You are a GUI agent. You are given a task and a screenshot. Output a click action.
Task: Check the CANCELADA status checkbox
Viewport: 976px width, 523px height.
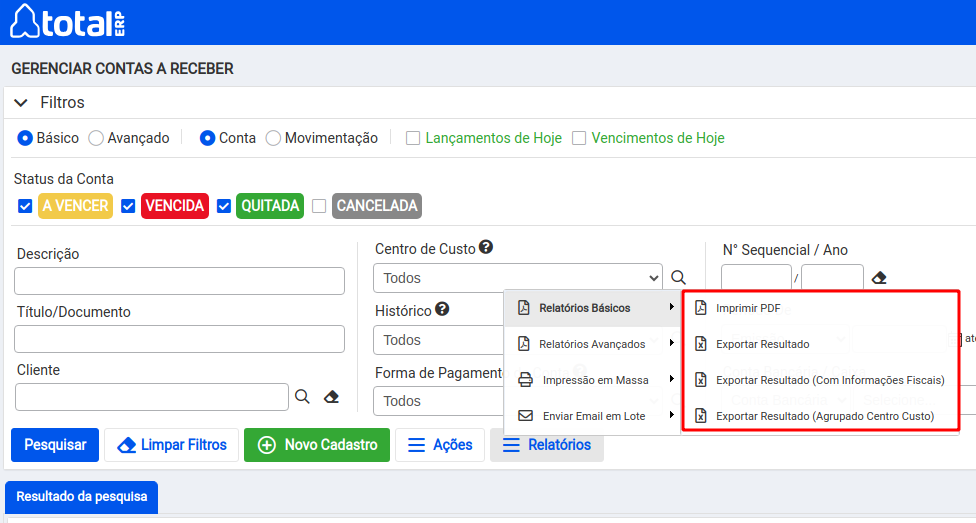click(319, 206)
